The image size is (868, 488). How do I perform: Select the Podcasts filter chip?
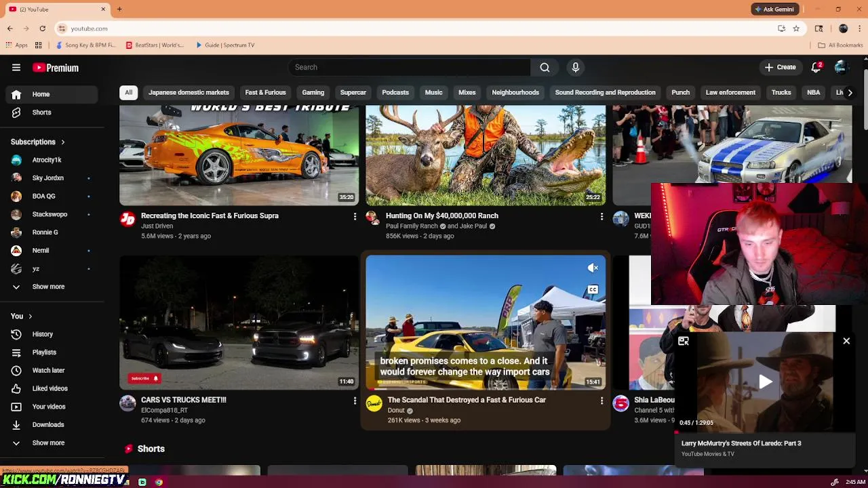pyautogui.click(x=395, y=92)
